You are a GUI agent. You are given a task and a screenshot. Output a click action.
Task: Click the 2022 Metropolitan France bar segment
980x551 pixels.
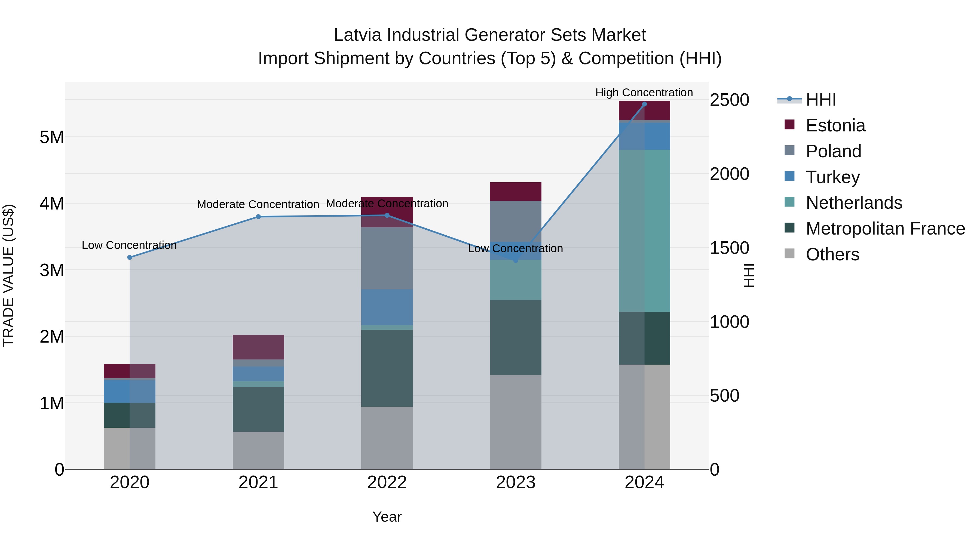tap(387, 368)
